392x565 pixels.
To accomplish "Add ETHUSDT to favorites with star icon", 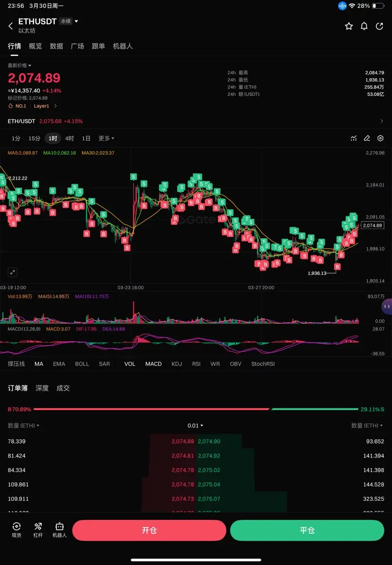I will click(x=348, y=26).
